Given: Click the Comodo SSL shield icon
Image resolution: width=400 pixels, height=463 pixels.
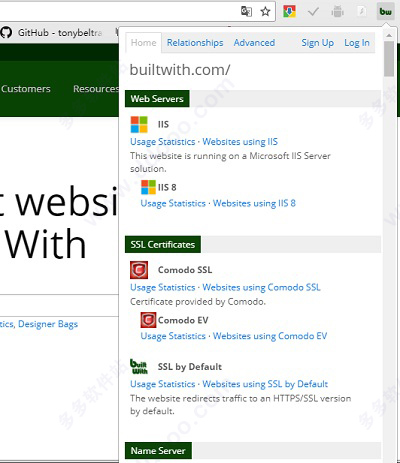Looking at the screenshot, I should (x=139, y=270).
